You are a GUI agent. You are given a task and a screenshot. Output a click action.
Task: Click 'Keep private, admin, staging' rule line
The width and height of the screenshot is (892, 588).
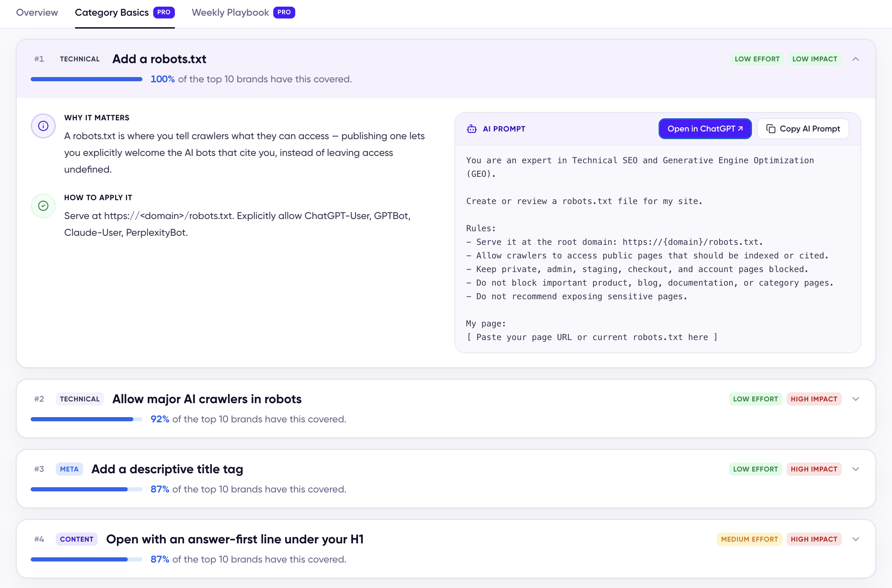[x=637, y=269]
